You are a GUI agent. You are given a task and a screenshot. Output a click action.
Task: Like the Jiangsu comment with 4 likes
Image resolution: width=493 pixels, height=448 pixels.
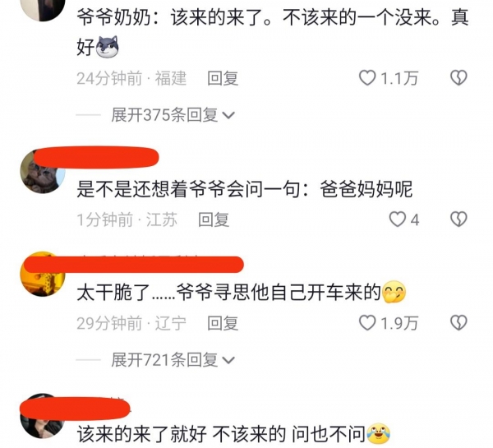pyautogui.click(x=398, y=219)
